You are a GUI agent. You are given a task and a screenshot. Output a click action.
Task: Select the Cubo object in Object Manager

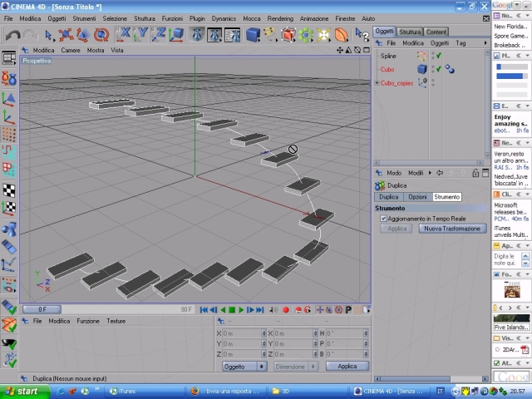(x=387, y=69)
